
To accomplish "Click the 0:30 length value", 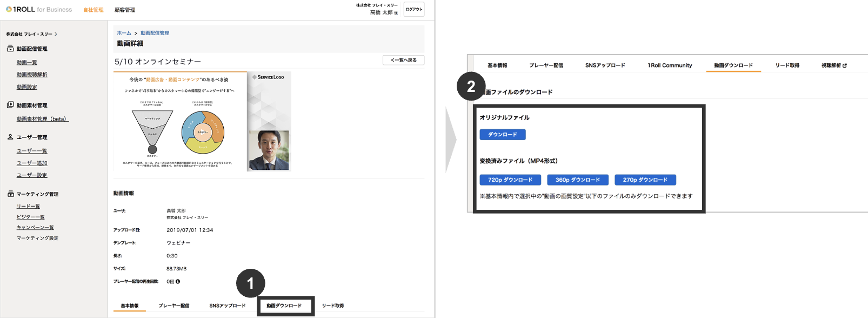I will click(172, 256).
